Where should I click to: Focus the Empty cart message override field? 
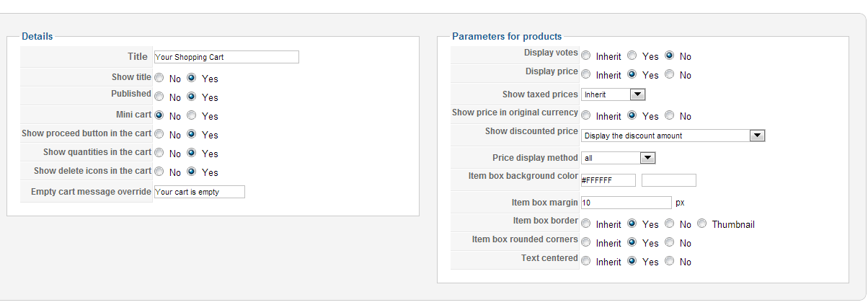pos(200,192)
